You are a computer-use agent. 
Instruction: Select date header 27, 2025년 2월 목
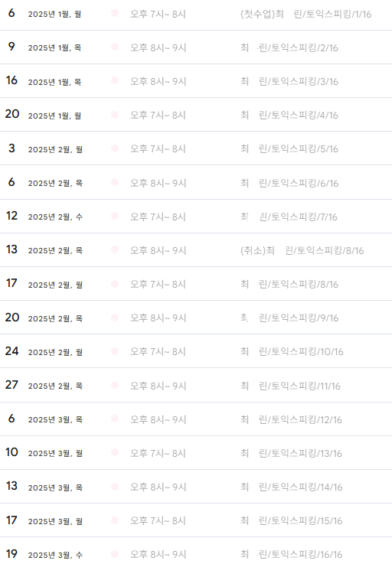pyautogui.click(x=44, y=385)
